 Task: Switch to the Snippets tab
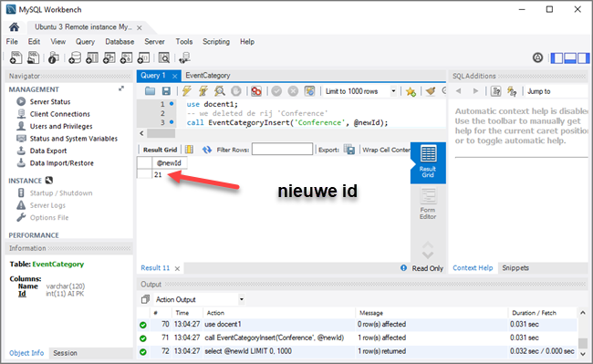click(x=515, y=268)
